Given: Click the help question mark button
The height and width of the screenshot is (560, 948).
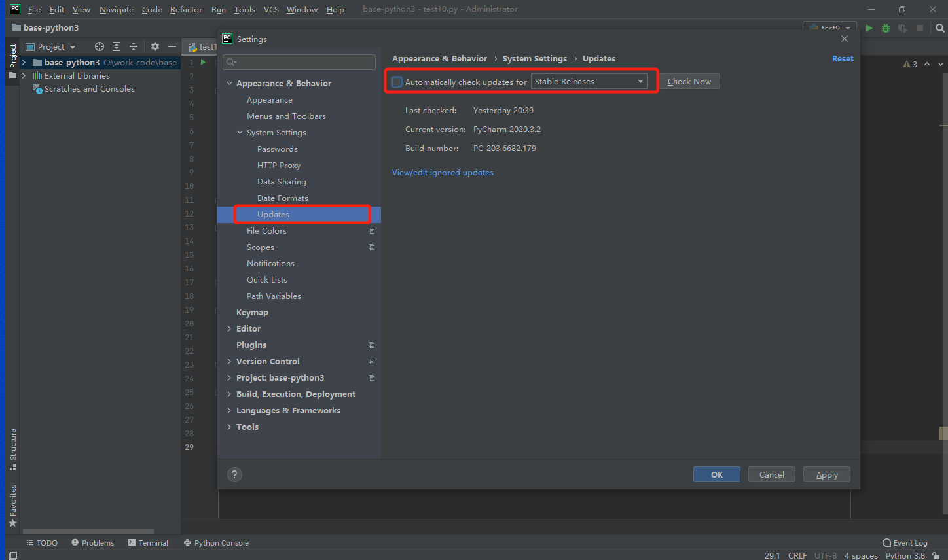Looking at the screenshot, I should click(234, 475).
